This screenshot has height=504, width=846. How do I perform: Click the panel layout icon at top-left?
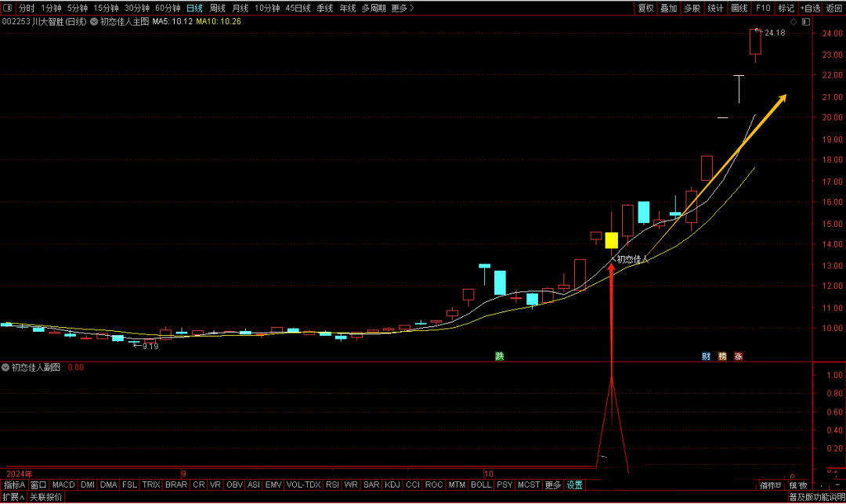(7, 8)
